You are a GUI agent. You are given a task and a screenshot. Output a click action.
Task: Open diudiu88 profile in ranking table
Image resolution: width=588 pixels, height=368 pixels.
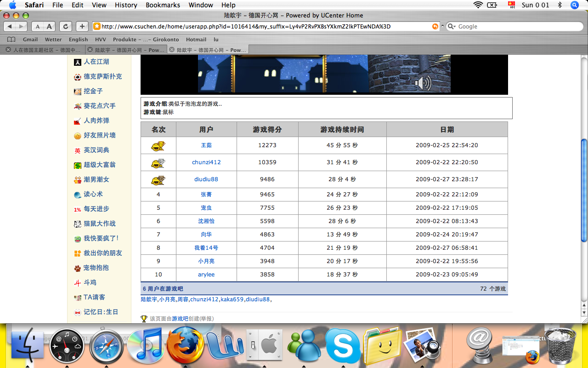pyautogui.click(x=206, y=179)
